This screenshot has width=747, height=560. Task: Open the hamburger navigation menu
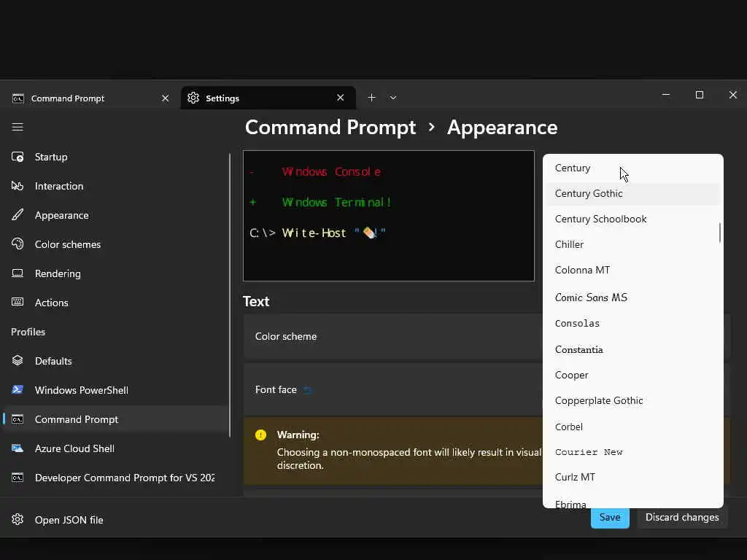[18, 127]
